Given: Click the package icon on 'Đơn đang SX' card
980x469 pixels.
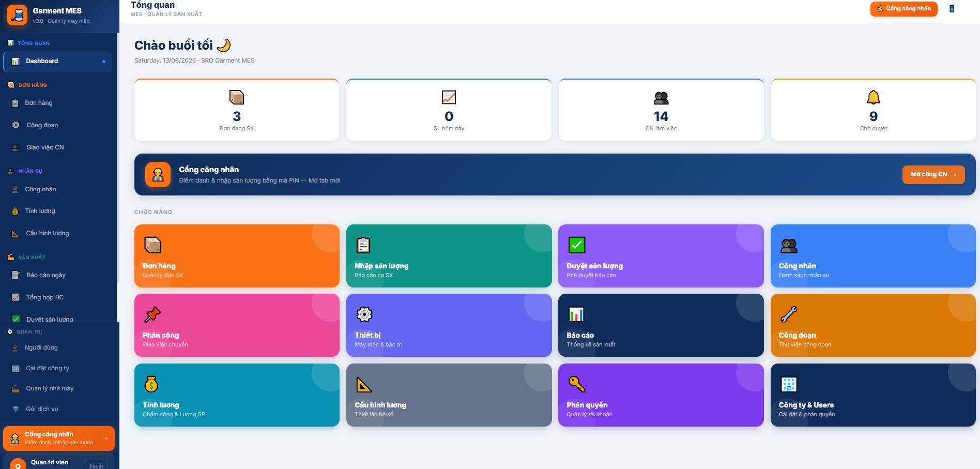Looking at the screenshot, I should tap(237, 97).
